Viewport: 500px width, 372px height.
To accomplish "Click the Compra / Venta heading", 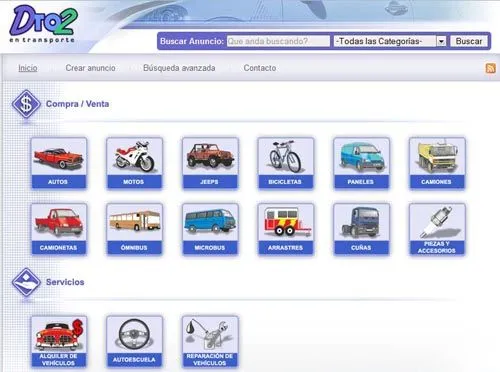I will (77, 104).
